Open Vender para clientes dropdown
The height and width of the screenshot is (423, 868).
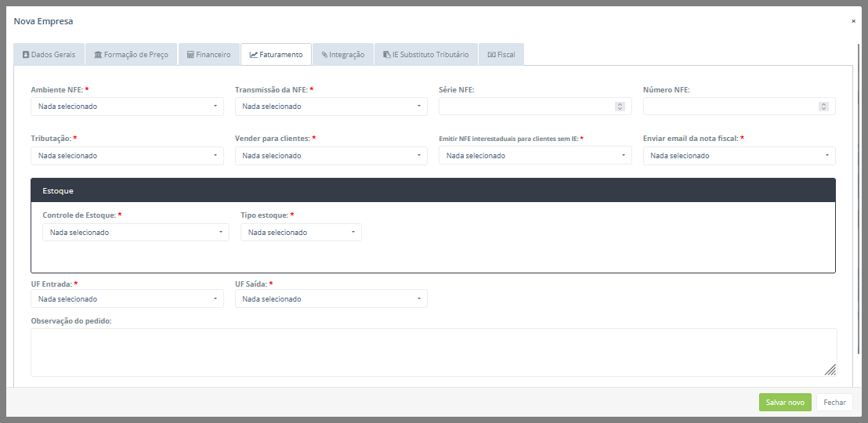coord(331,156)
